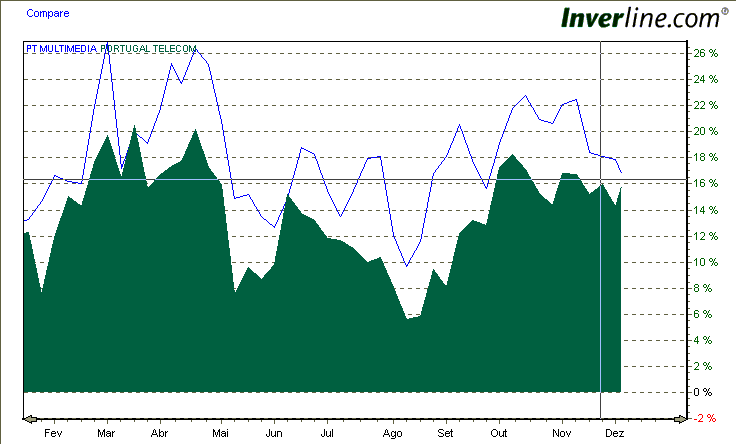Click the Mai month label
737x445 pixels.
tap(220, 433)
